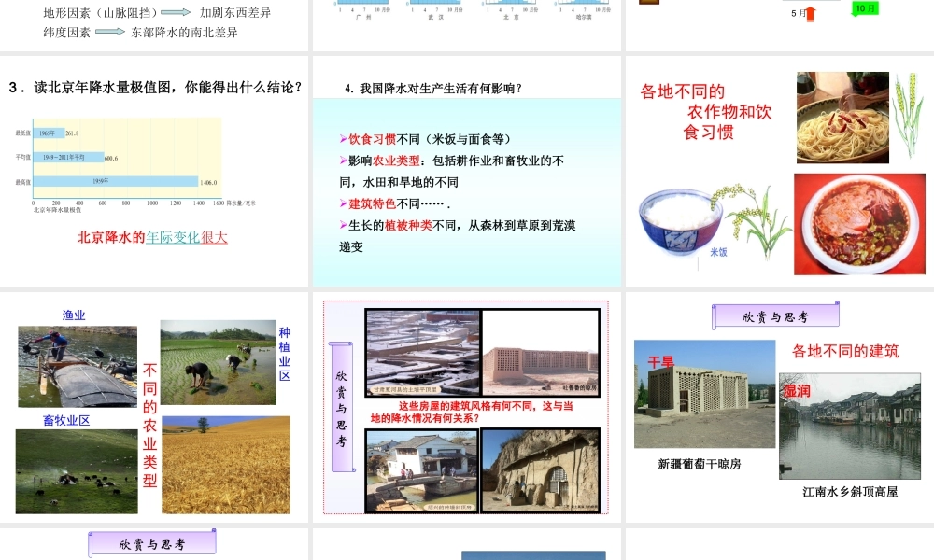Click the fishing boat photo

(x=78, y=367)
